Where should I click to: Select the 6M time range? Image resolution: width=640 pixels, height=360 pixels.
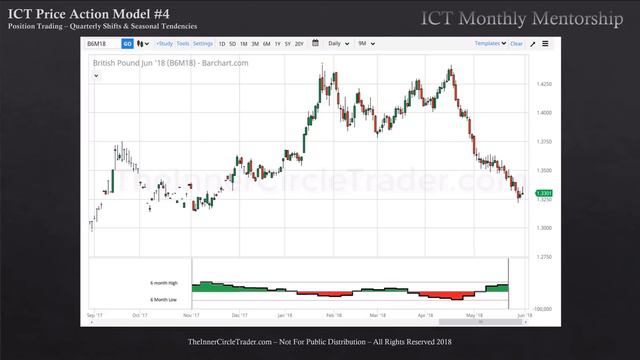click(x=267, y=44)
